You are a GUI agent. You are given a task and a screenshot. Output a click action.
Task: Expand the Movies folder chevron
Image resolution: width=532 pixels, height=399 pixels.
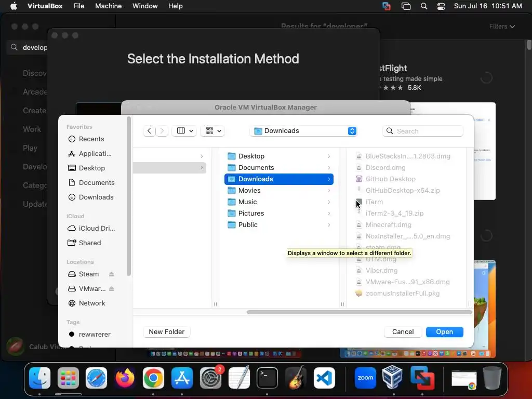tap(329, 190)
